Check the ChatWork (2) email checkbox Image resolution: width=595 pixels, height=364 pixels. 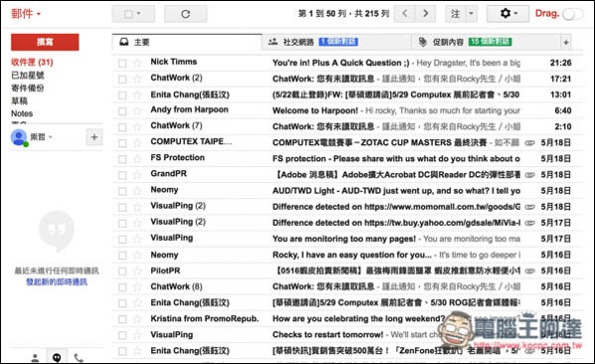coord(122,80)
